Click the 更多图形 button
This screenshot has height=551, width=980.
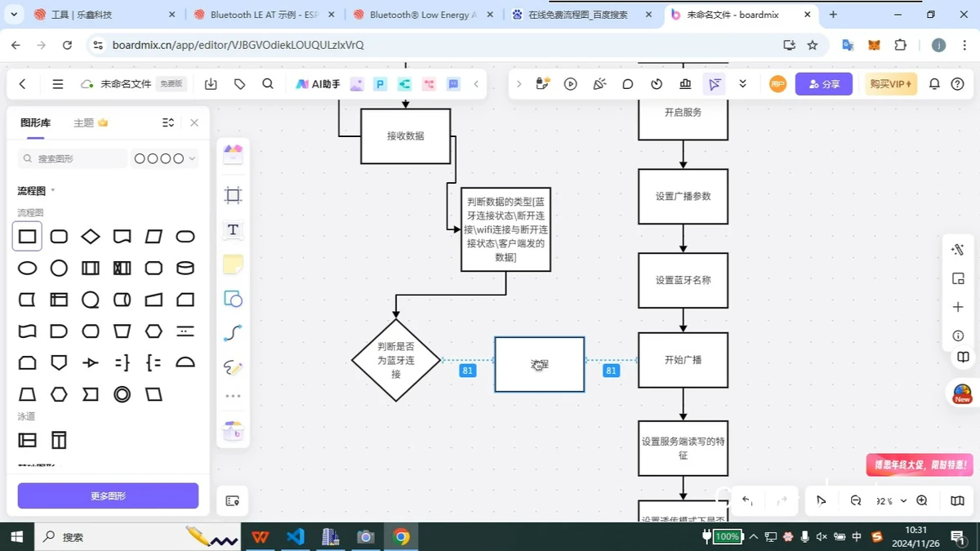(108, 495)
